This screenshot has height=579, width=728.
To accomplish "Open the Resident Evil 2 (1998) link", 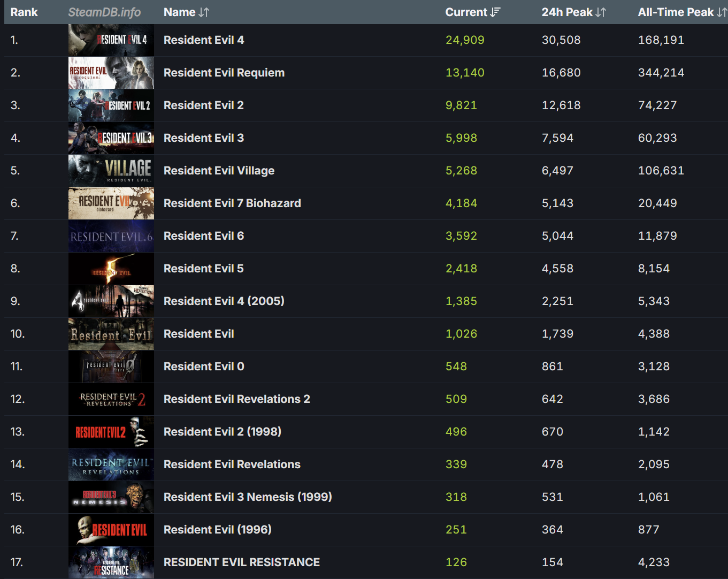I will pos(223,432).
